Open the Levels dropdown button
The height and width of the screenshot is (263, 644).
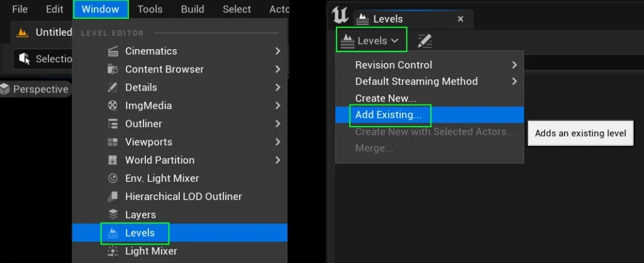(x=372, y=40)
